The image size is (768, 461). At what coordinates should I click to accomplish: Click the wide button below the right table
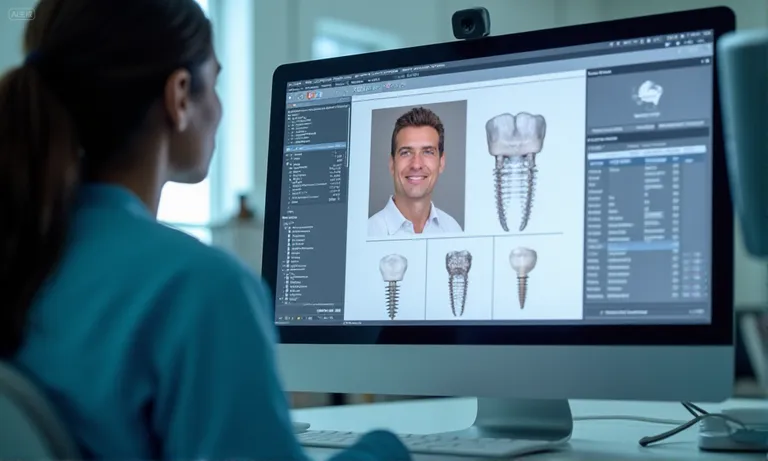[646, 312]
